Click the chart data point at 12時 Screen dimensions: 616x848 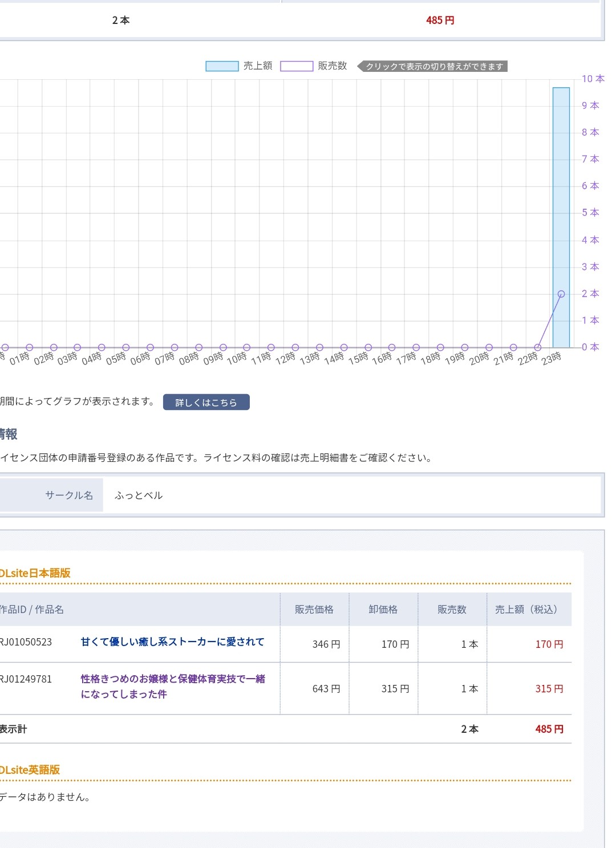point(295,347)
